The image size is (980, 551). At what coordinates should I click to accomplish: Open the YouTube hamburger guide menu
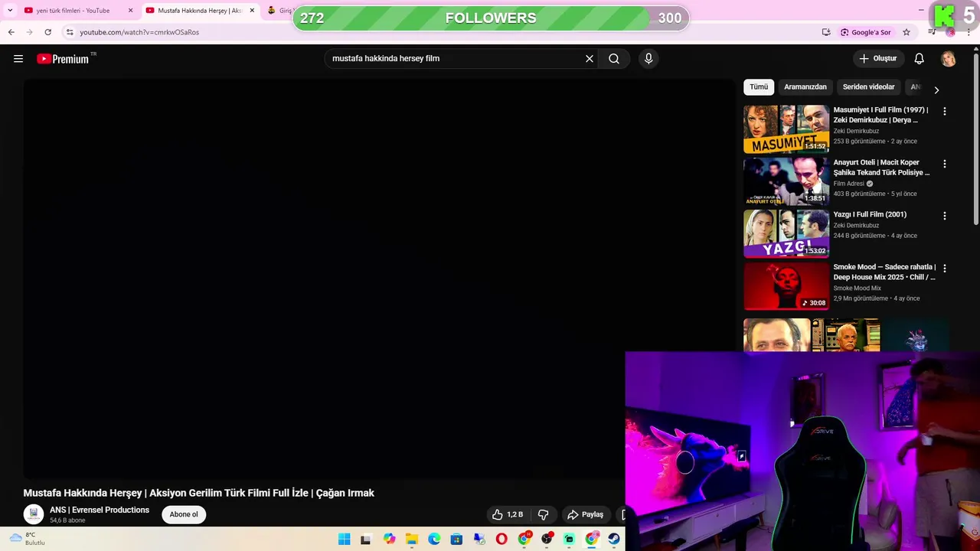(18, 59)
